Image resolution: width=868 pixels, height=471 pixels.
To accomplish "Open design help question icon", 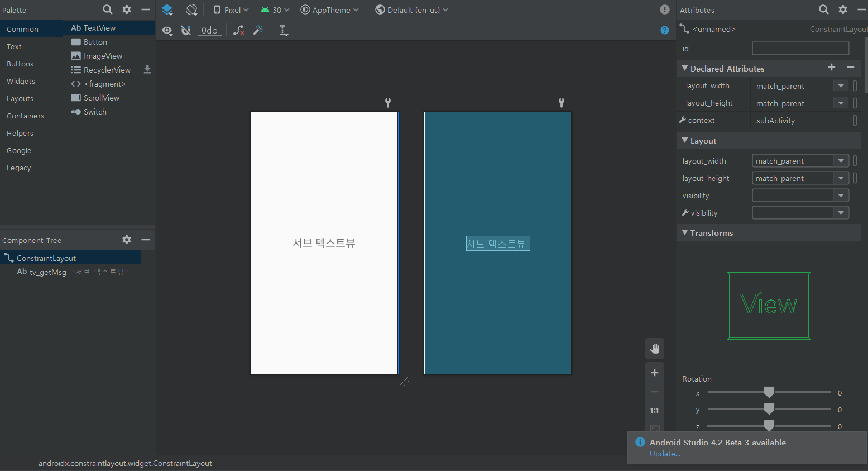I will 664,30.
